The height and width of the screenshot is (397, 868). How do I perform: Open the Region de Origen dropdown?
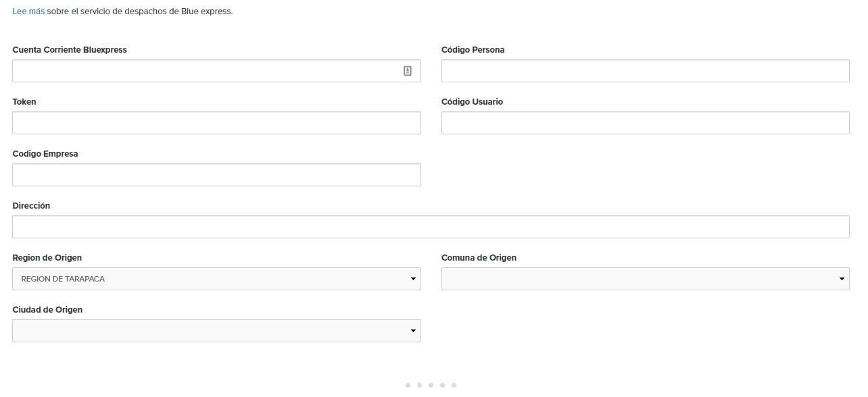tap(216, 279)
